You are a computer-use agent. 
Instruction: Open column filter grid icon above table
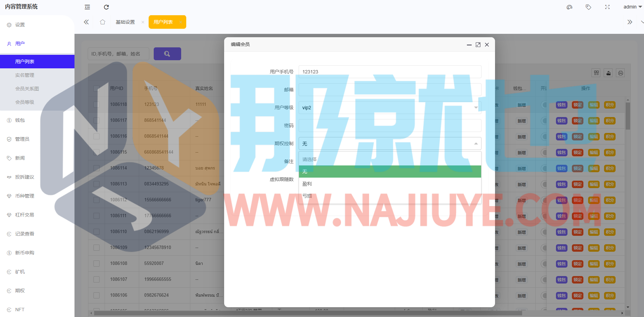pos(597,73)
